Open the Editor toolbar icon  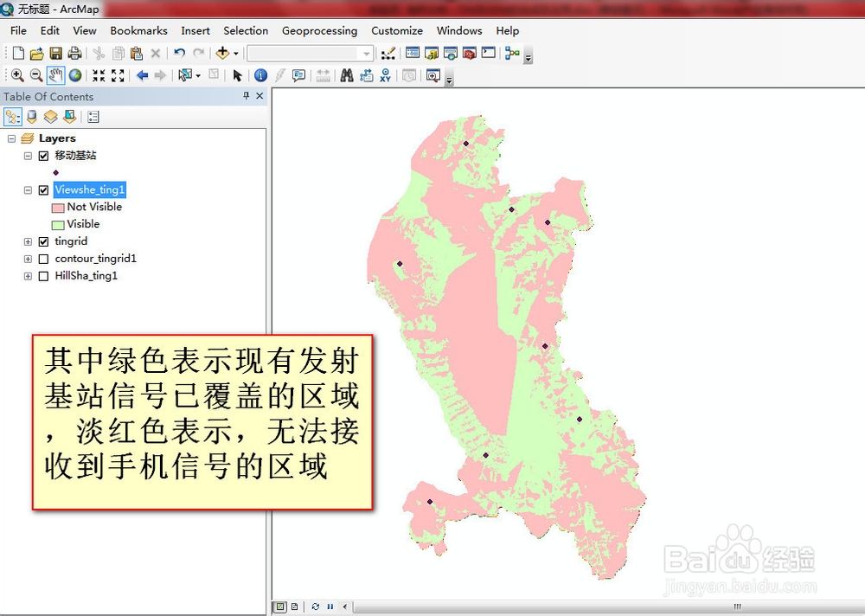click(388, 53)
